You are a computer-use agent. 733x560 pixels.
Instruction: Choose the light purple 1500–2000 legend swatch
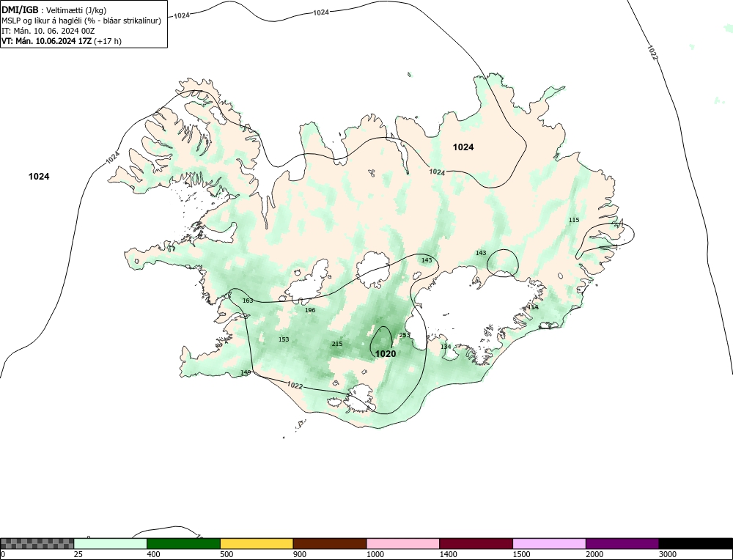pos(549,543)
